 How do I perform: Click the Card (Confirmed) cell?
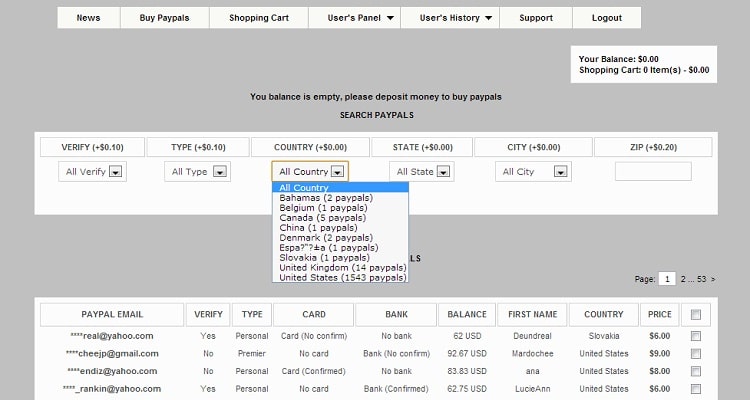point(313,371)
